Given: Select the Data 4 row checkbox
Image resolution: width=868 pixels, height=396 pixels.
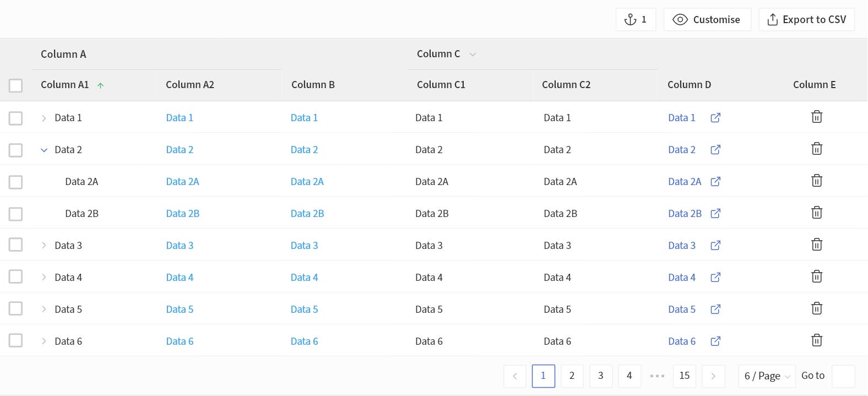Looking at the screenshot, I should [x=15, y=276].
